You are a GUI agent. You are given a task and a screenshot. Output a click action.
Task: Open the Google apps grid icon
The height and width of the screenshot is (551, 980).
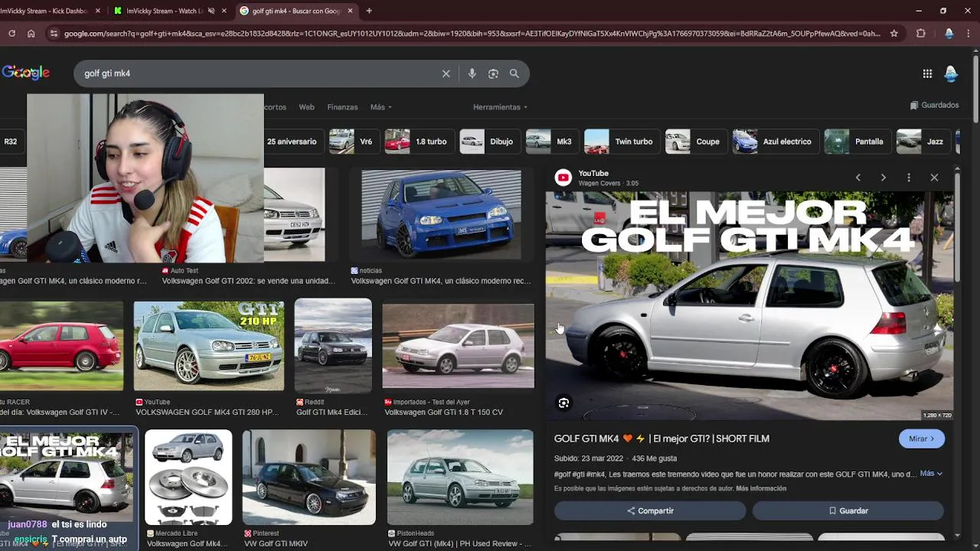[927, 73]
